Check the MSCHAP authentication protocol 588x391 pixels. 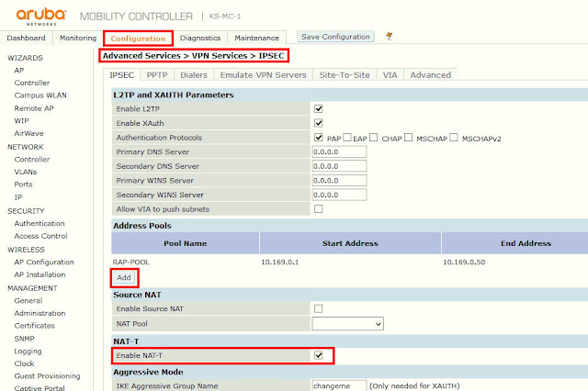point(408,138)
